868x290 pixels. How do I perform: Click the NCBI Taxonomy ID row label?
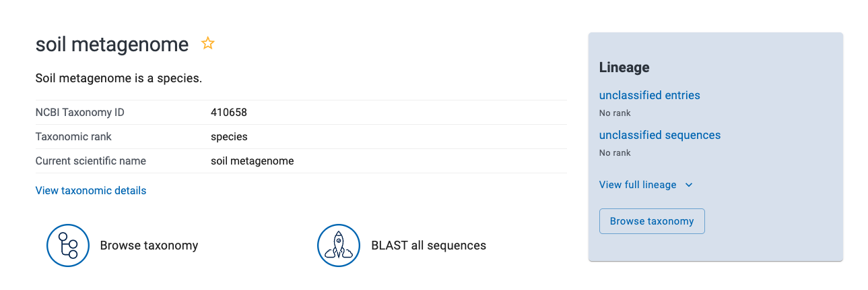(x=79, y=113)
